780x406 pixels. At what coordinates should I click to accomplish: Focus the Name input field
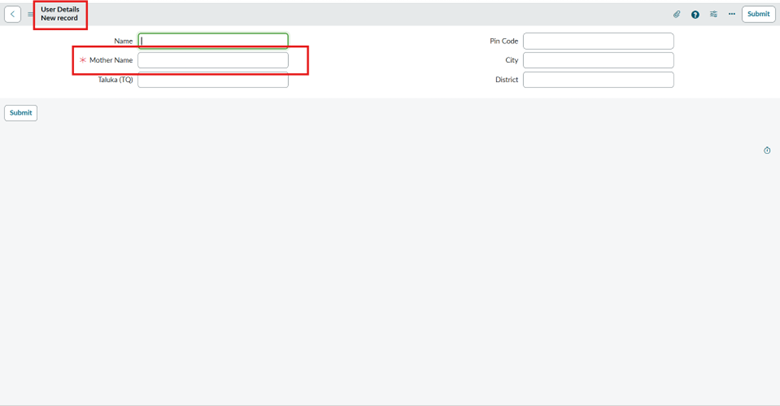coord(213,41)
